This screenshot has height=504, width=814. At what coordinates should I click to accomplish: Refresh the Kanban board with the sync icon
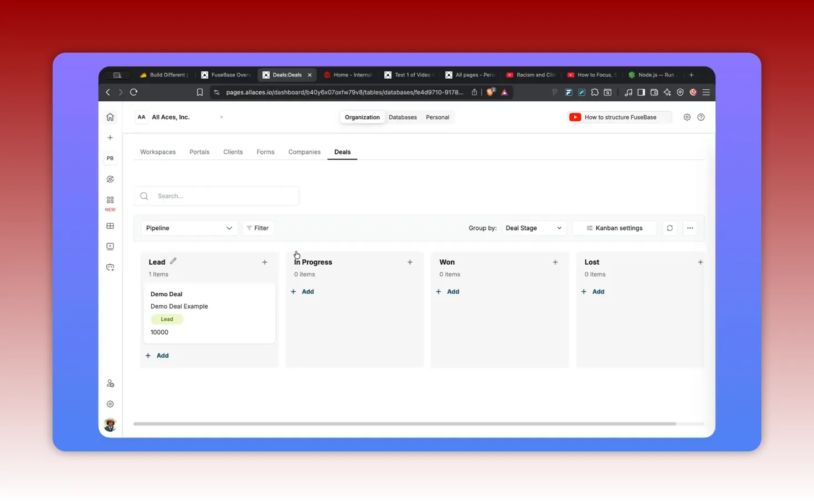(669, 228)
